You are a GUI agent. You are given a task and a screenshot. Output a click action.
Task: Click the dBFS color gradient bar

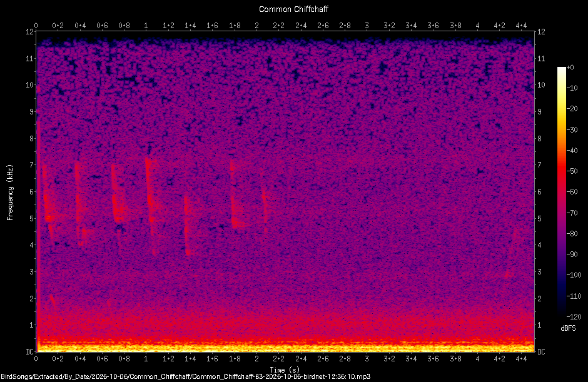[561, 192]
